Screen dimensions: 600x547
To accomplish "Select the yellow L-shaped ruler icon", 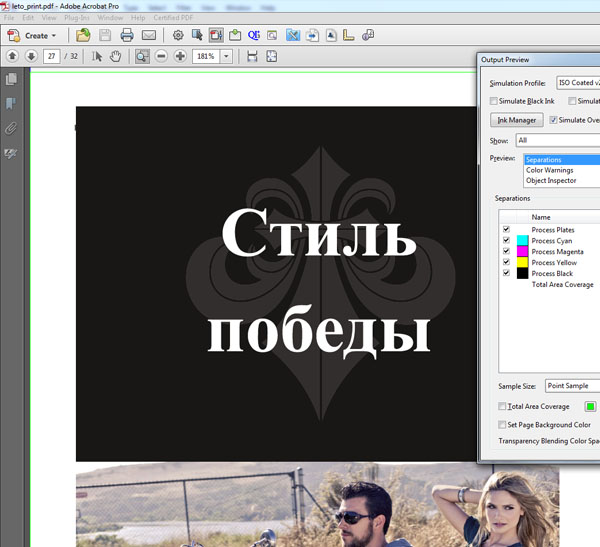I will point(348,35).
